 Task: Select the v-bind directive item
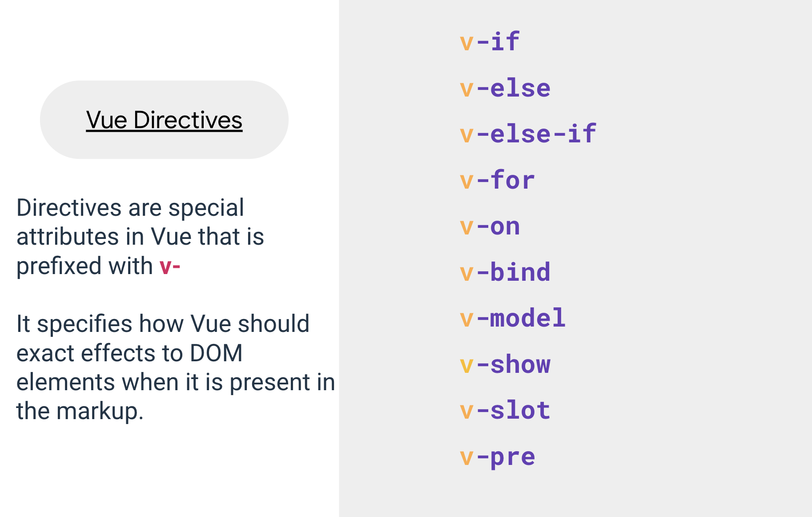coord(505,272)
